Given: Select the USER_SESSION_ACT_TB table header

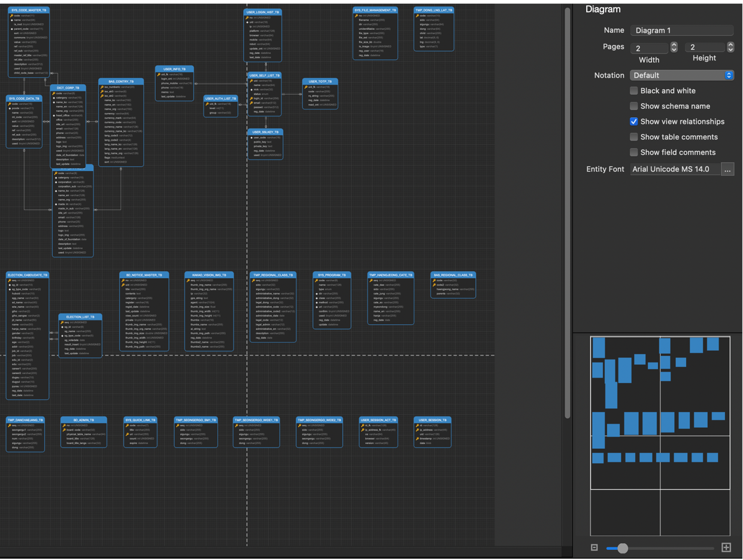Looking at the screenshot, I should (378, 420).
